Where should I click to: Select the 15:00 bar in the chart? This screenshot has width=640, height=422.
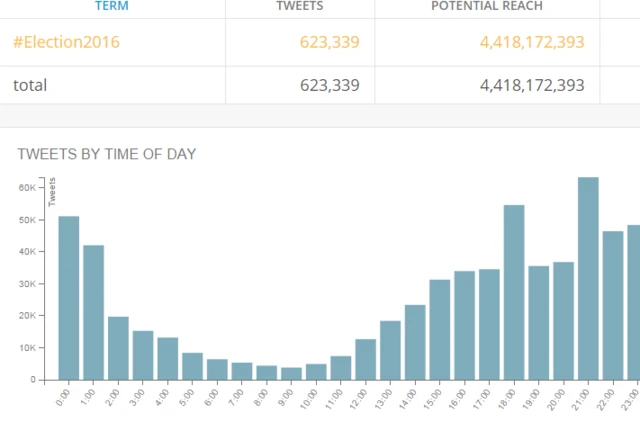coord(440,329)
